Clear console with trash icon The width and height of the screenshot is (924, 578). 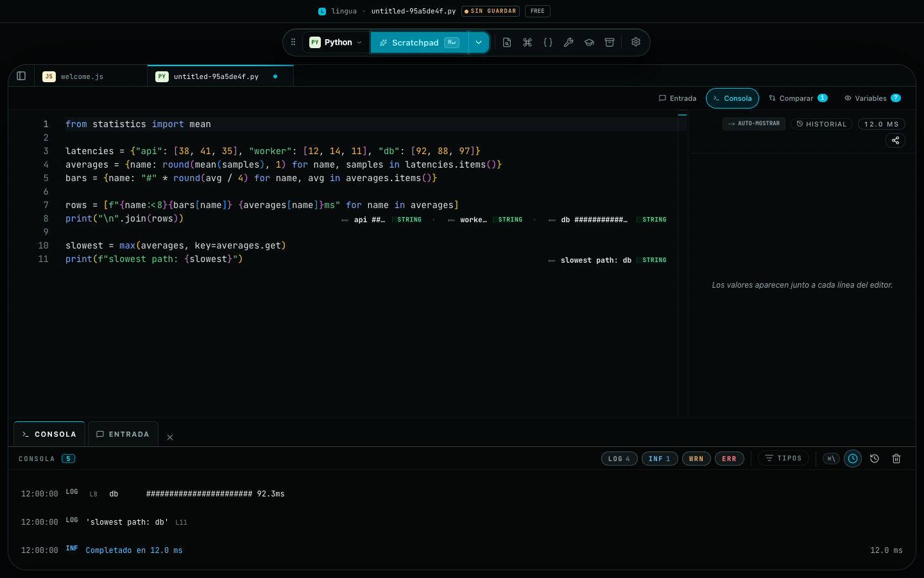pyautogui.click(x=896, y=459)
